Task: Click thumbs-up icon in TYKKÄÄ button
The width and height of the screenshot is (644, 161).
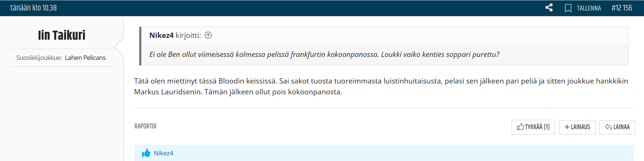Action: pyautogui.click(x=520, y=127)
